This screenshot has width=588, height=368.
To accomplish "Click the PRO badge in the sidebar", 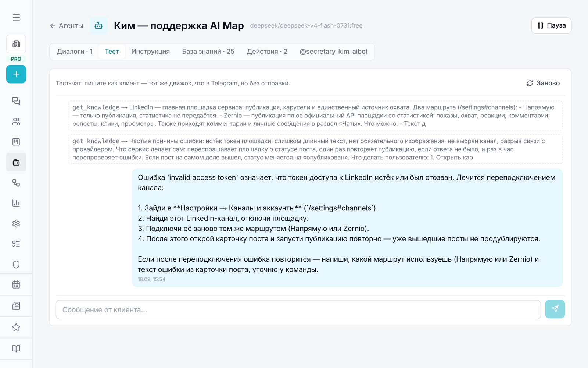I will click(x=16, y=59).
